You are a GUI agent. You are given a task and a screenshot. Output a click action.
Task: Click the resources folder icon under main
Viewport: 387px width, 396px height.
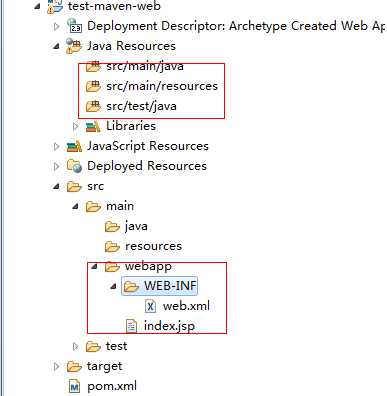pyautogui.click(x=112, y=246)
